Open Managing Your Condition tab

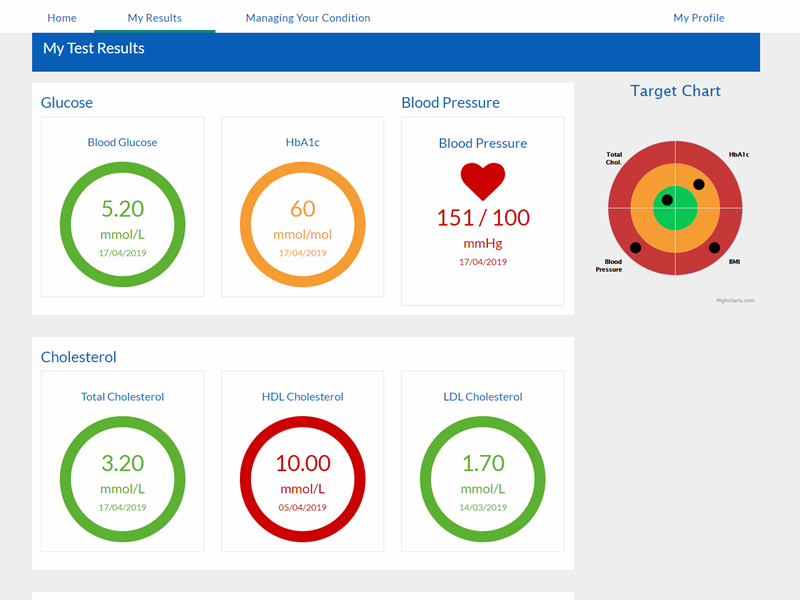pyautogui.click(x=307, y=18)
